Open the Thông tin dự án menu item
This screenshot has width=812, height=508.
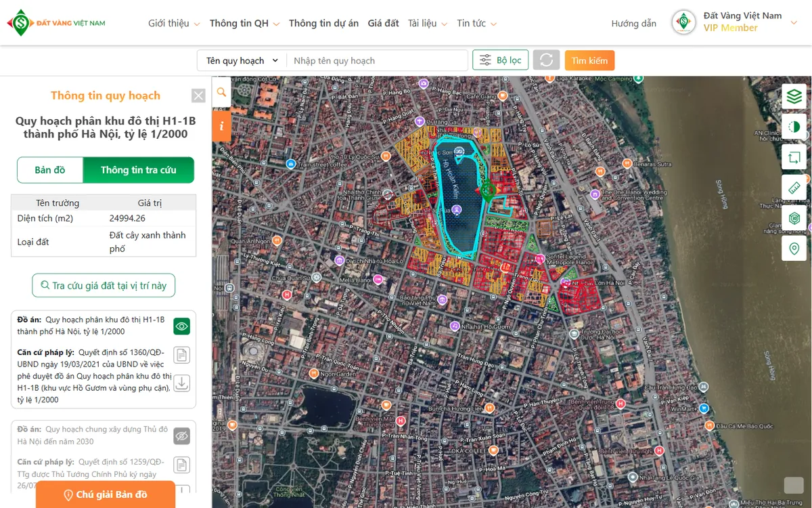point(323,23)
